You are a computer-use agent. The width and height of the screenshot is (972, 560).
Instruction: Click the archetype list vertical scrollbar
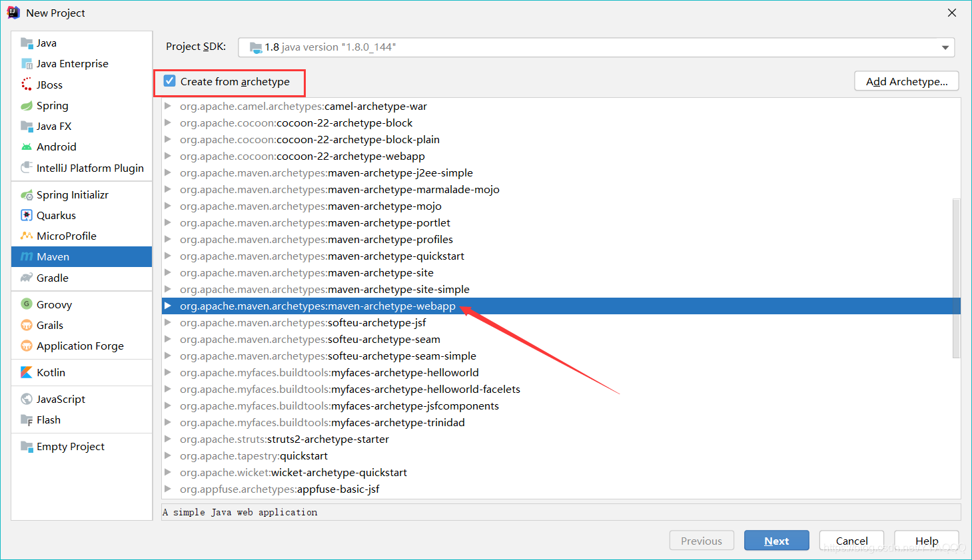[956, 278]
